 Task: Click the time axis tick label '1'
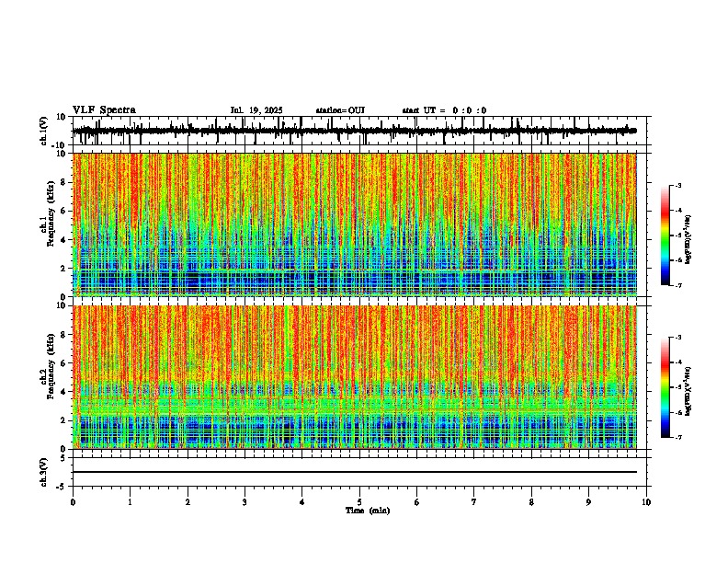click(130, 502)
